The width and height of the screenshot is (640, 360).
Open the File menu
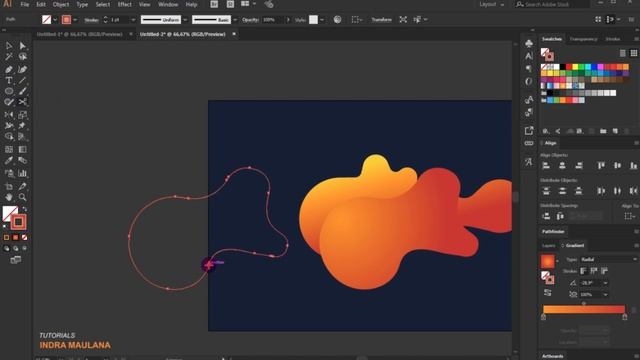[x=24, y=4]
